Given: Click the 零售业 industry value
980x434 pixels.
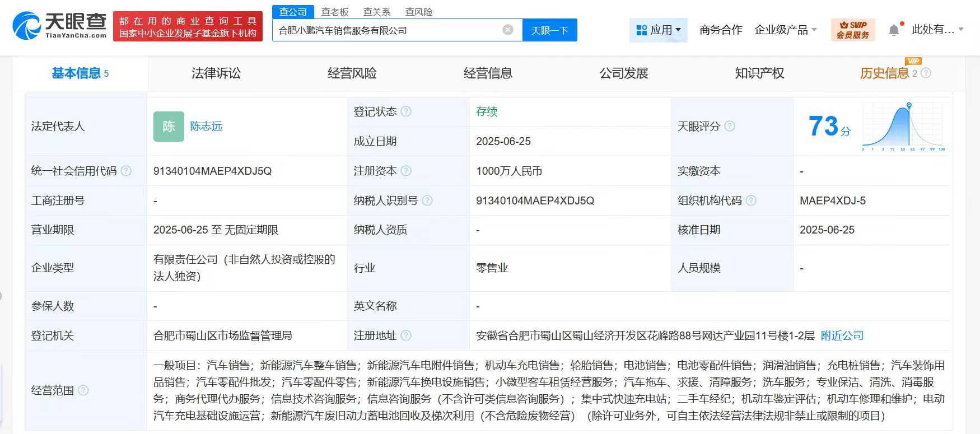Looking at the screenshot, I should (x=492, y=268).
